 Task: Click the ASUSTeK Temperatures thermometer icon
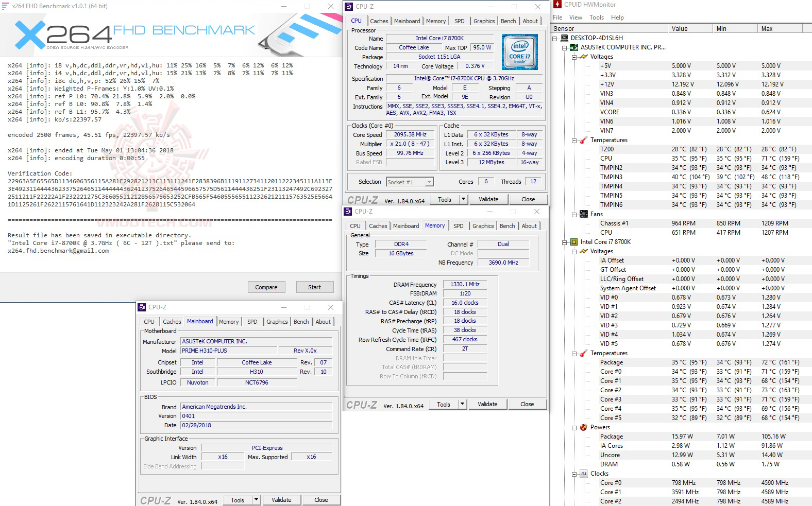(x=584, y=140)
